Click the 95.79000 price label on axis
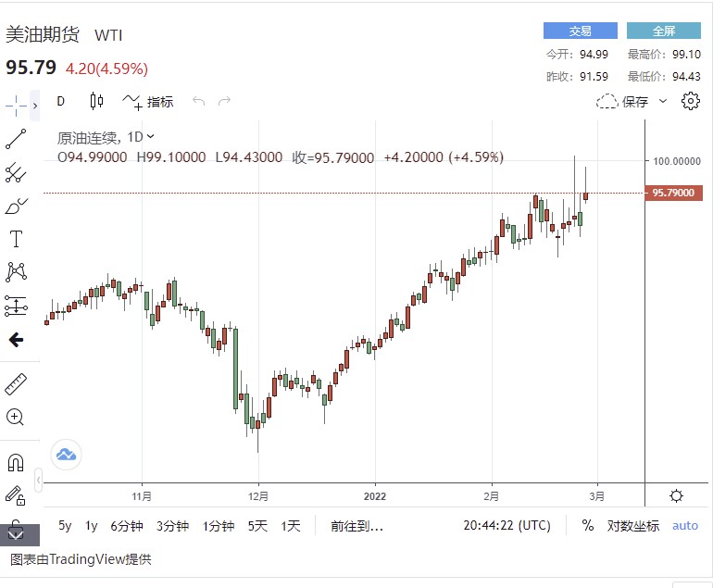713x588 pixels. pyautogui.click(x=673, y=193)
